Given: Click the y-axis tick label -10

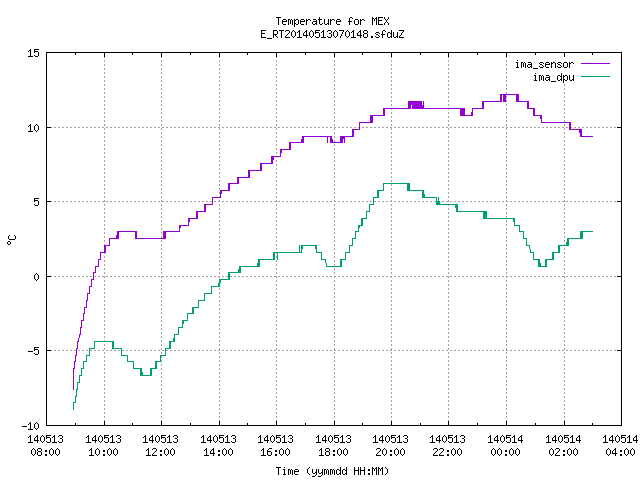Looking at the screenshot, I should coord(31,426).
